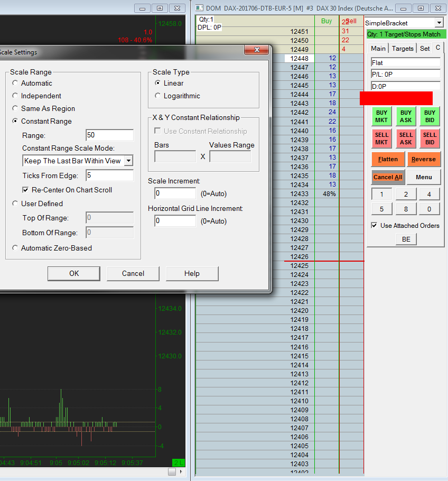This screenshot has width=448, height=481.
Task: Click the Cancel All orders button
Action: coord(388,177)
